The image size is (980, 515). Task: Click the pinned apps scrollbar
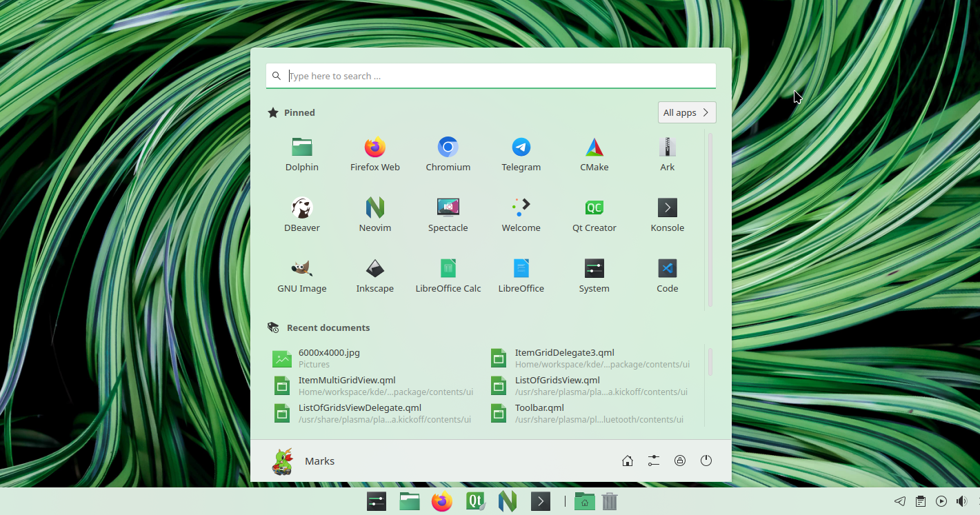[x=710, y=220]
